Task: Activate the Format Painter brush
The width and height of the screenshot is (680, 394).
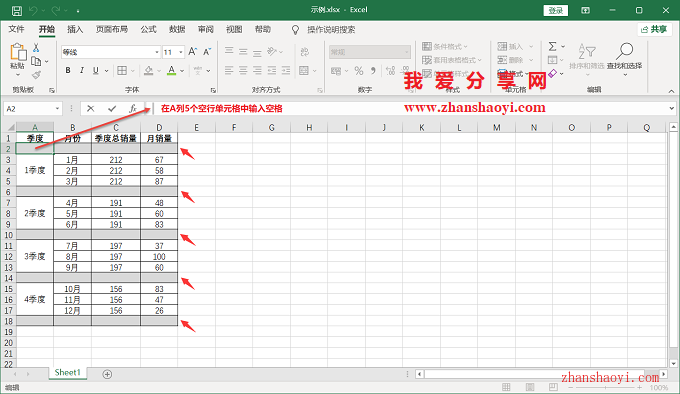Action: (x=36, y=75)
